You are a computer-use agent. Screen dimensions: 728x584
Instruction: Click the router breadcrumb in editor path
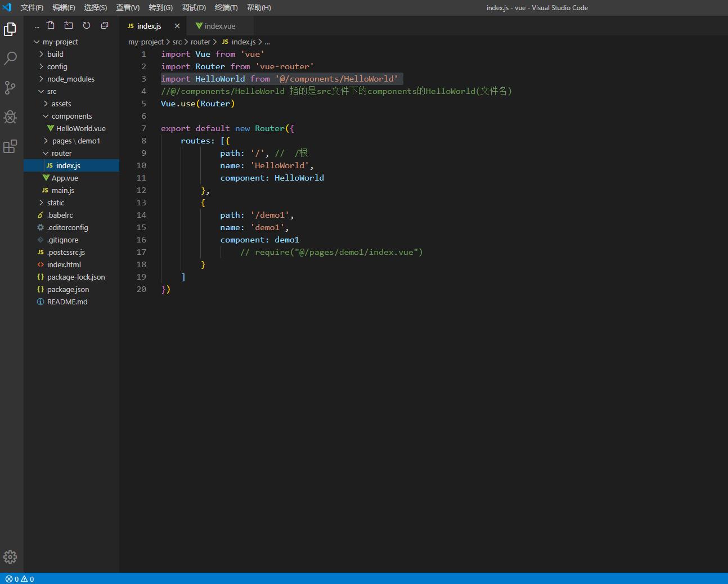tap(200, 42)
